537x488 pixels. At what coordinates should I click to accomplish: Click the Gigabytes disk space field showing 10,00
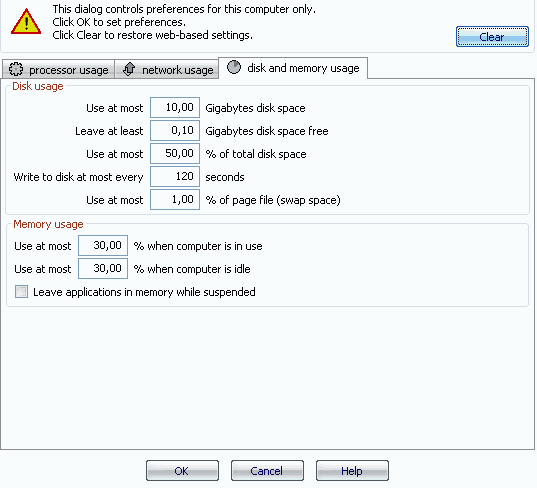175,108
